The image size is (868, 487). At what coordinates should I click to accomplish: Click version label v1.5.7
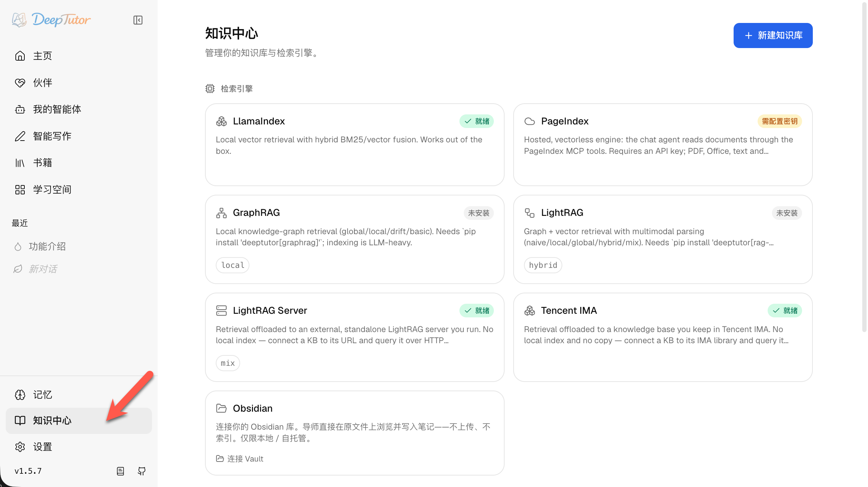tap(28, 471)
